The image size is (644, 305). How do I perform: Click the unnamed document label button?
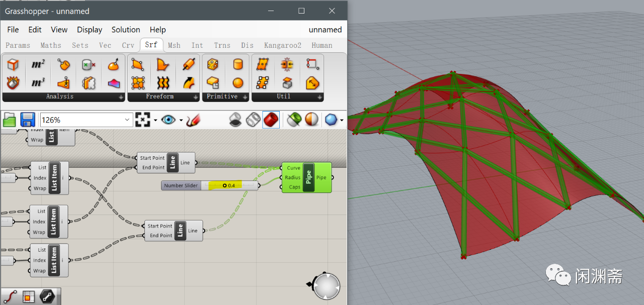point(325,30)
